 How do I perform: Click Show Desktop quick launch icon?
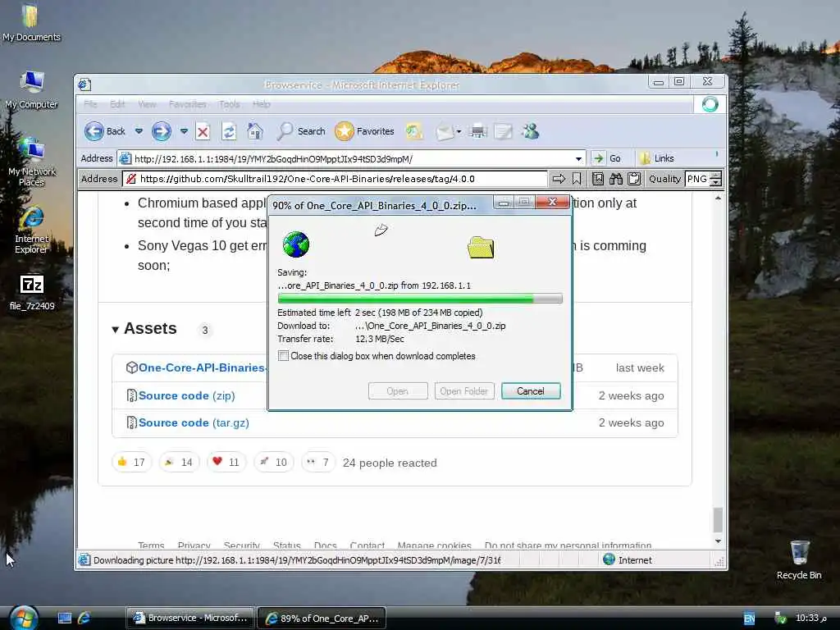(x=64, y=618)
